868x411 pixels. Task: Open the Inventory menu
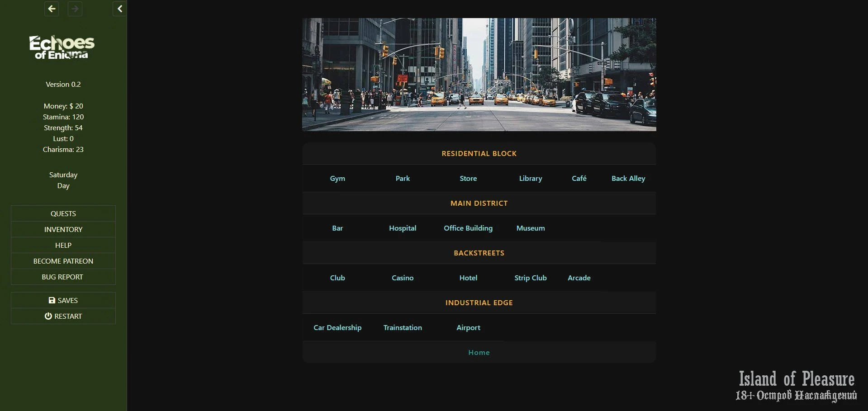[x=63, y=229]
